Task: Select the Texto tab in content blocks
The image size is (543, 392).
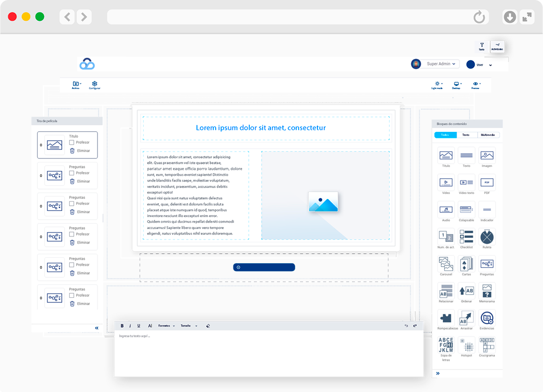Action: tap(466, 135)
